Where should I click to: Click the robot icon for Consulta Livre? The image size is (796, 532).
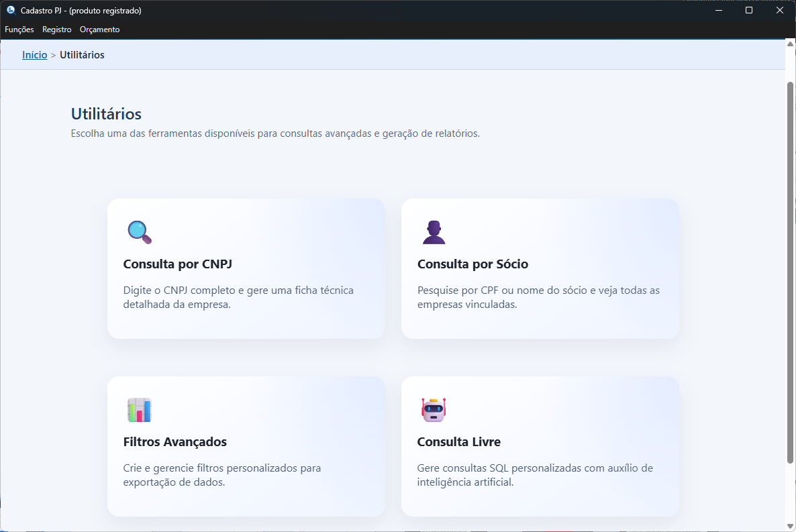tap(434, 410)
